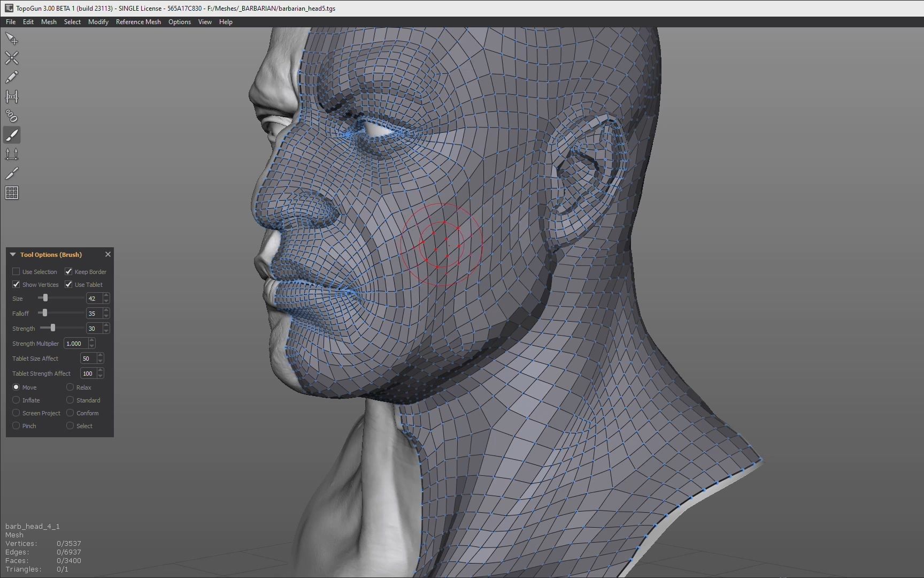Uncheck the Keep Border option
The image size is (924, 578).
click(68, 271)
